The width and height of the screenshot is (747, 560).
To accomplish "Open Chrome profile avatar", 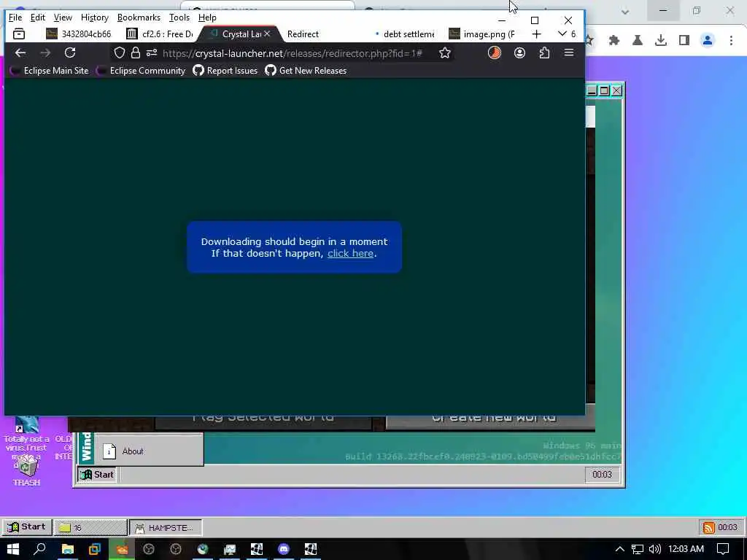I will click(x=708, y=41).
